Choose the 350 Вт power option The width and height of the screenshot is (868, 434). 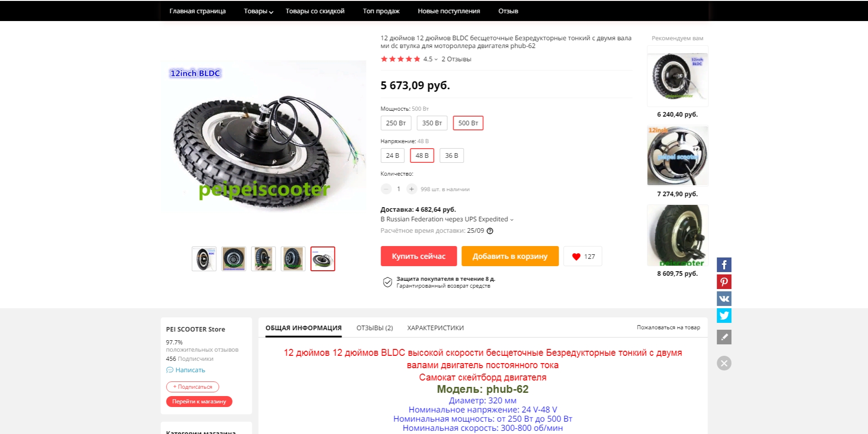pyautogui.click(x=432, y=123)
